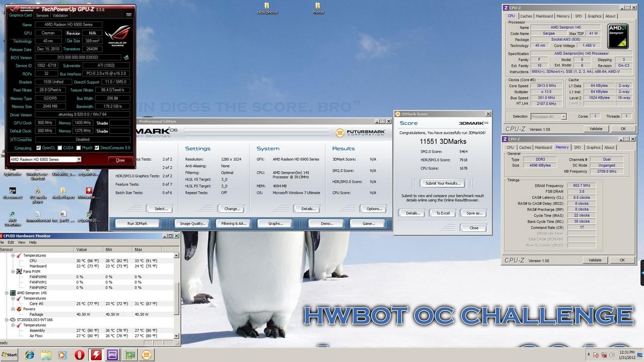
Task: Click the Image Quality button
Action: [x=193, y=223]
